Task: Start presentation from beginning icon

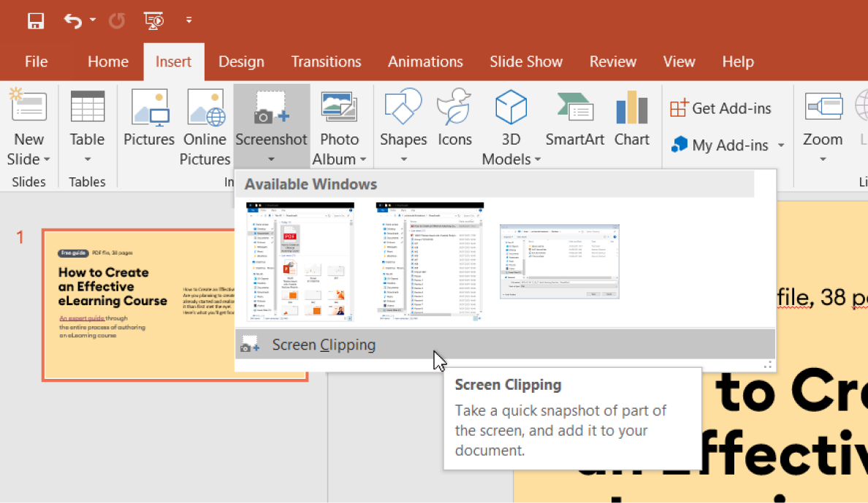Action: click(x=154, y=21)
